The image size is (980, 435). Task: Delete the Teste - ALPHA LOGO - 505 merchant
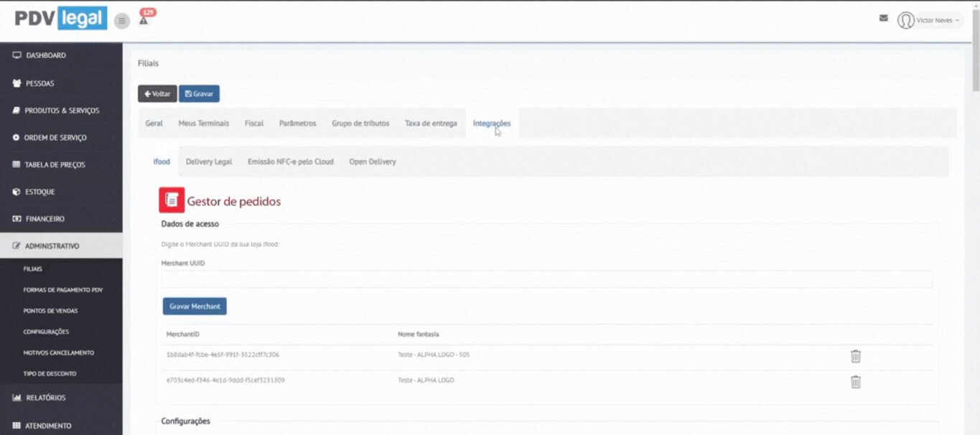(x=855, y=356)
